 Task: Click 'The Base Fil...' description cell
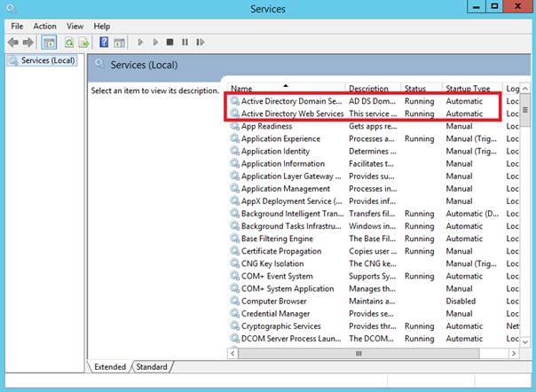click(372, 239)
